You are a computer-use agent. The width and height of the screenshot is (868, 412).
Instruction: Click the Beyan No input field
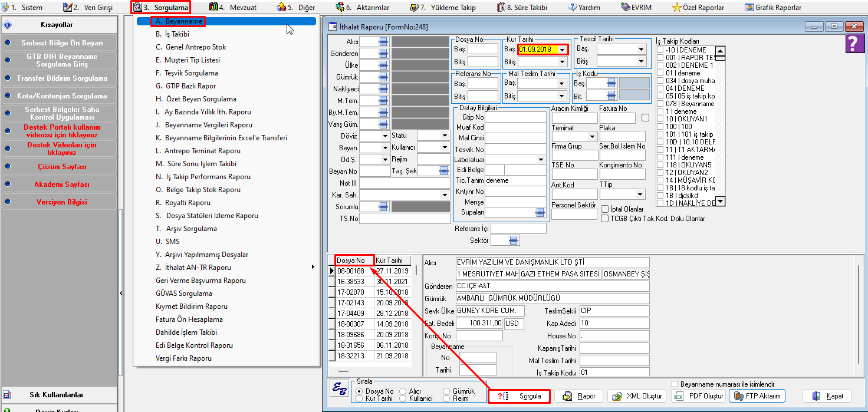click(375, 171)
